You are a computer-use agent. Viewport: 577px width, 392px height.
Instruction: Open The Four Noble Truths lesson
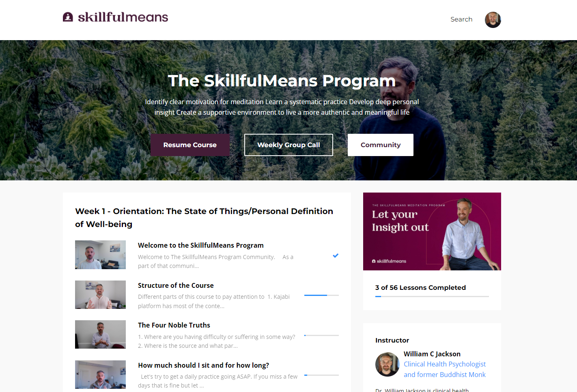pos(174,325)
